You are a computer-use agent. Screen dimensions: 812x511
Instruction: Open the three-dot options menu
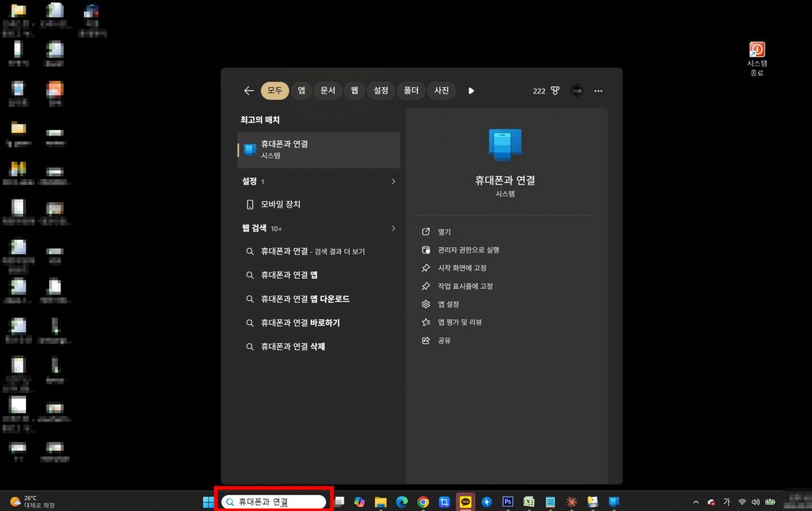[x=598, y=90]
